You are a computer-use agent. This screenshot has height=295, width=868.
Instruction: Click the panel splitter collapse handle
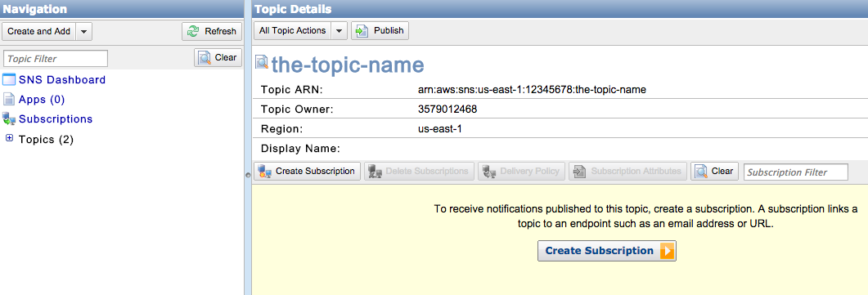click(247, 175)
